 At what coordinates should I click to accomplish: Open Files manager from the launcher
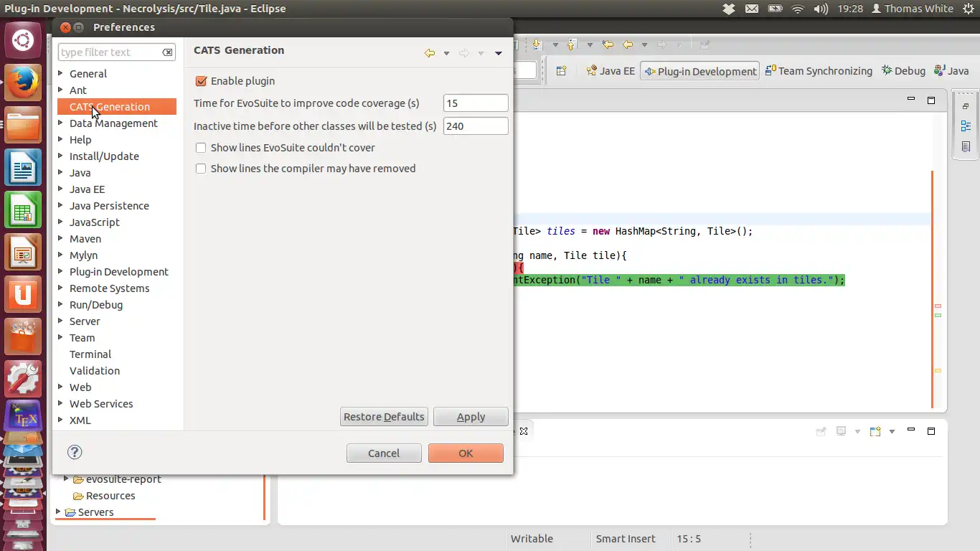click(23, 125)
